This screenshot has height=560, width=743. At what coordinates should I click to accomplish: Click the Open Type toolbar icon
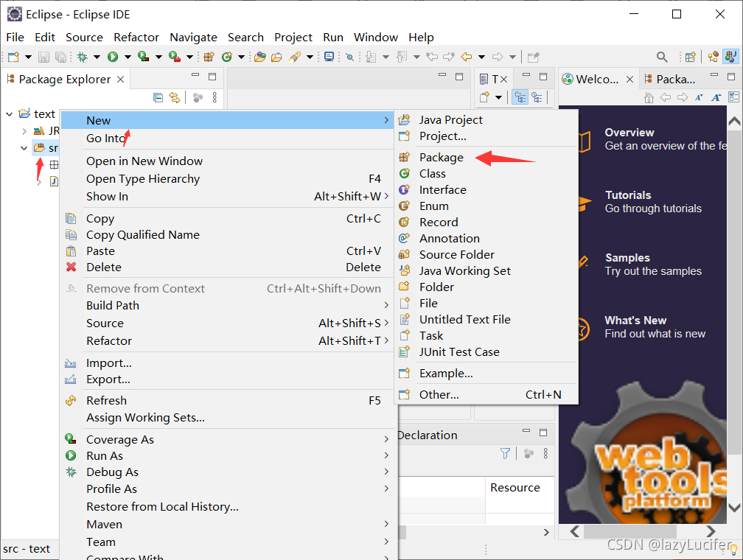[x=259, y=57]
